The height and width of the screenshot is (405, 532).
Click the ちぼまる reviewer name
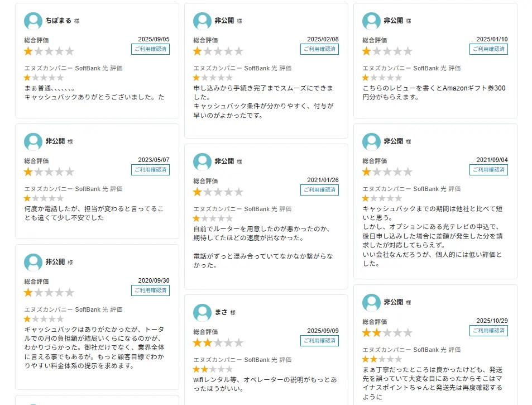(x=58, y=21)
